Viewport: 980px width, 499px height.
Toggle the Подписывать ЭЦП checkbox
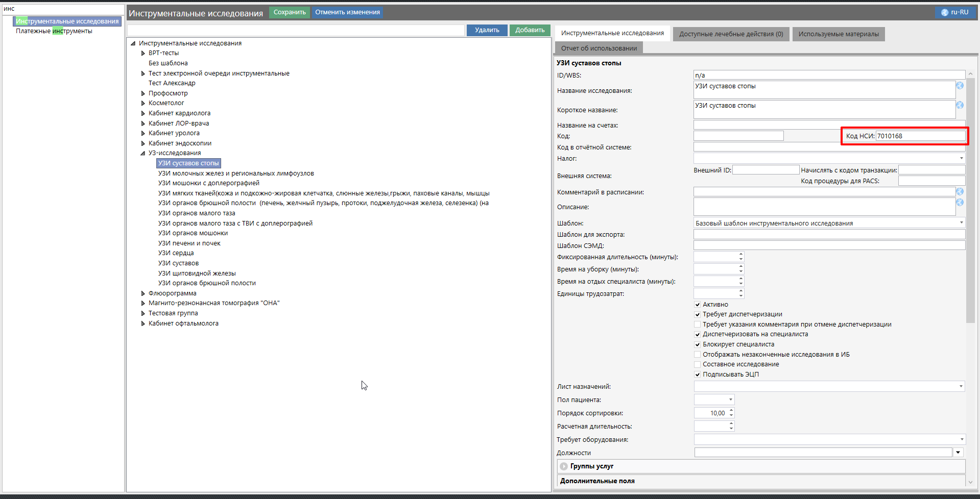[698, 375]
